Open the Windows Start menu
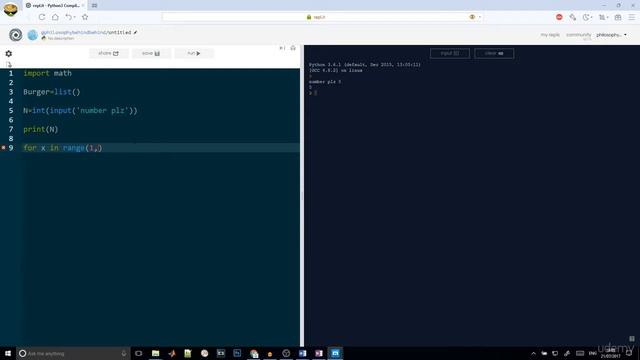 click(x=8, y=353)
